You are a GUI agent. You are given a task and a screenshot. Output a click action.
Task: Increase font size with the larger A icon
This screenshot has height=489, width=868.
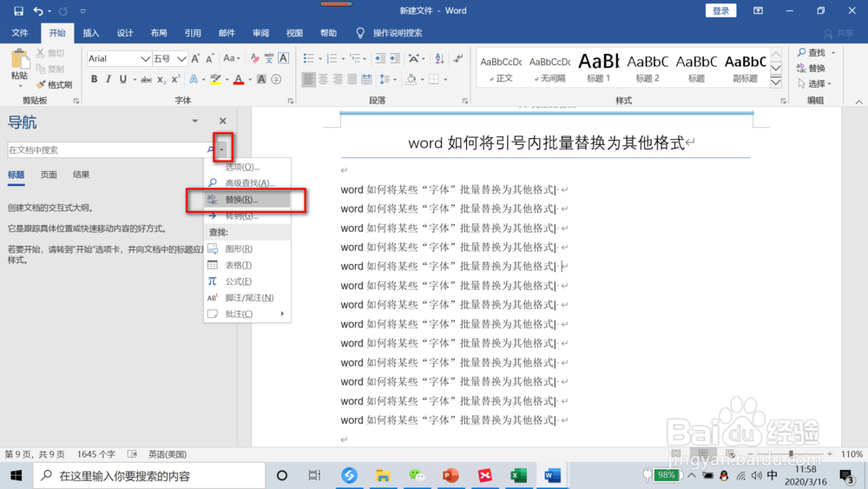[195, 58]
